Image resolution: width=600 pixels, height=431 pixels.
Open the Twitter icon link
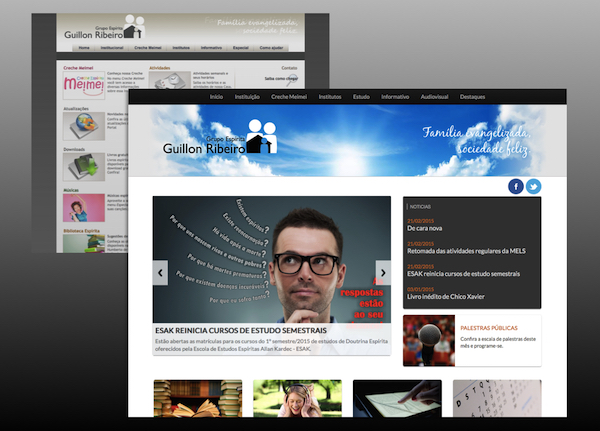(533, 186)
